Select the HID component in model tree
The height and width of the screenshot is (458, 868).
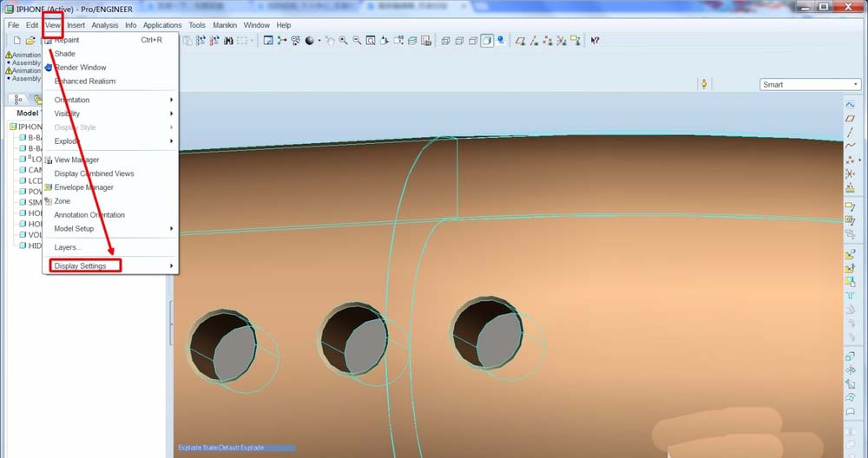31,245
